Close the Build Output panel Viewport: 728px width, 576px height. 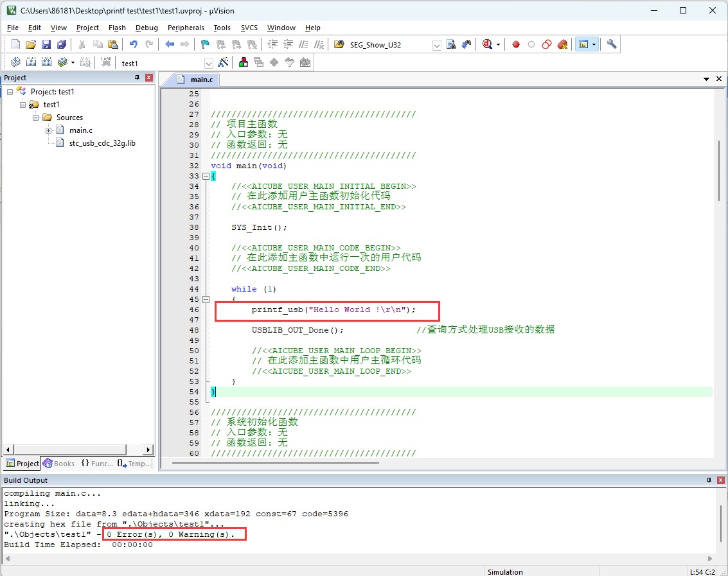pyautogui.click(x=720, y=480)
